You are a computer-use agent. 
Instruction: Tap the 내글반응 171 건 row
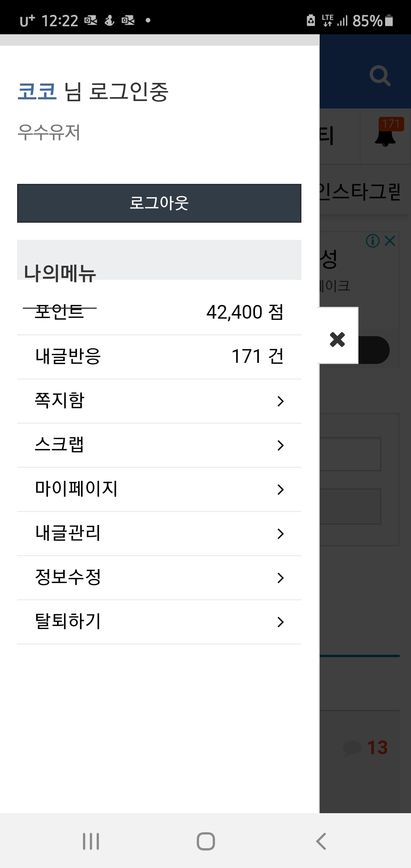pyautogui.click(x=159, y=357)
